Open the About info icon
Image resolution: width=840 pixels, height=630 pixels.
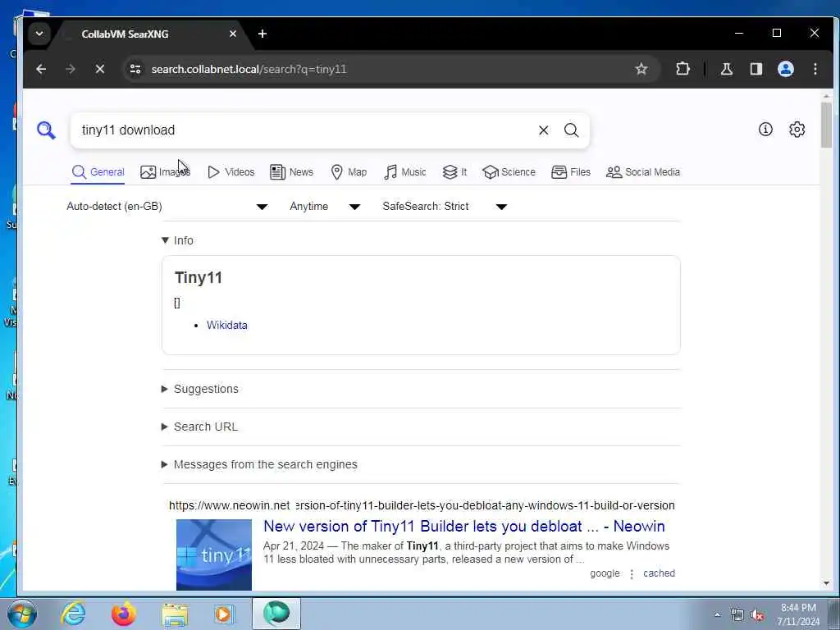click(x=765, y=129)
